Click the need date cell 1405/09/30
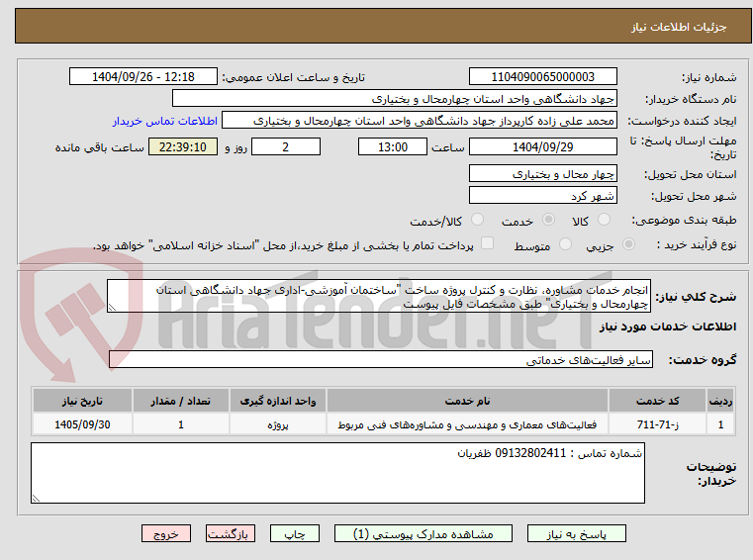 click(82, 424)
